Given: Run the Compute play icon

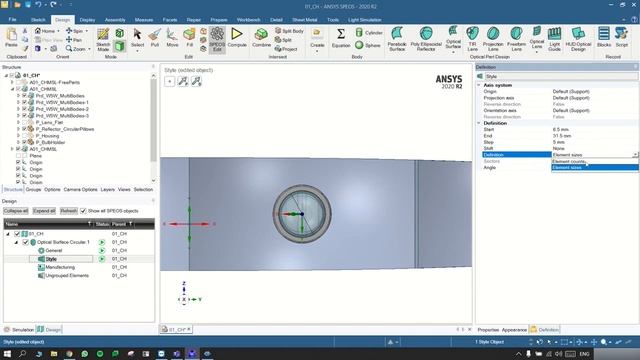Looking at the screenshot, I should tap(237, 38).
